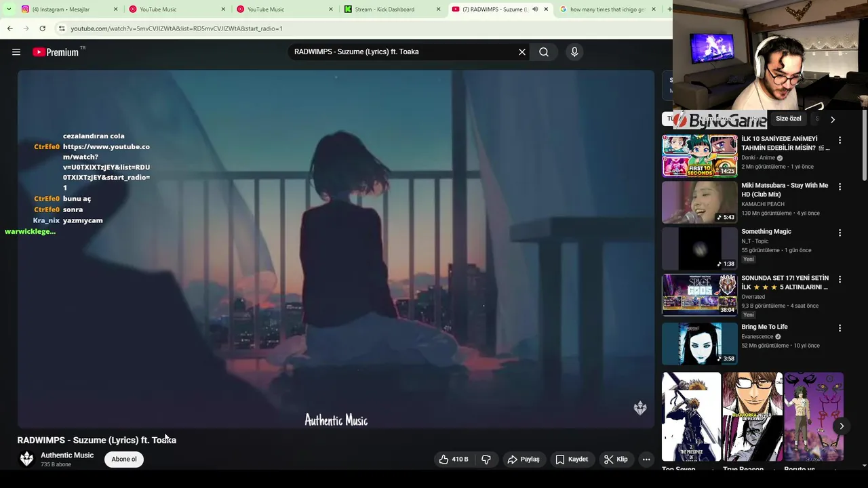The width and height of the screenshot is (868, 488).
Task: Open the Authentic Music channel name link
Action: click(67, 455)
